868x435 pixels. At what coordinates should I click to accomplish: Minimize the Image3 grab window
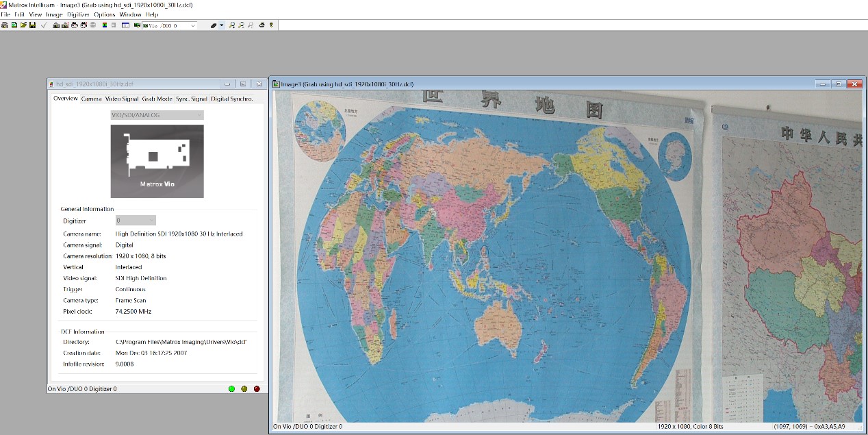click(823, 84)
